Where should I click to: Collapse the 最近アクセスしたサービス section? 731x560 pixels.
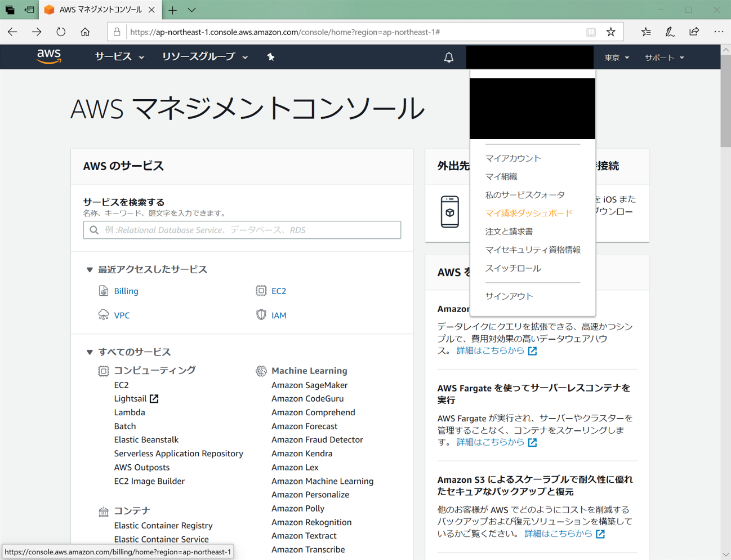tap(90, 270)
